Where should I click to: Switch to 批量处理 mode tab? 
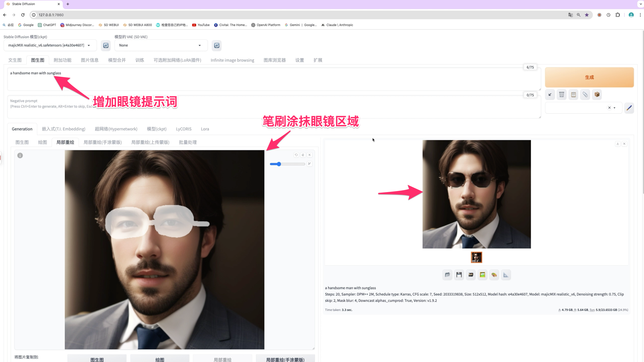(188, 142)
